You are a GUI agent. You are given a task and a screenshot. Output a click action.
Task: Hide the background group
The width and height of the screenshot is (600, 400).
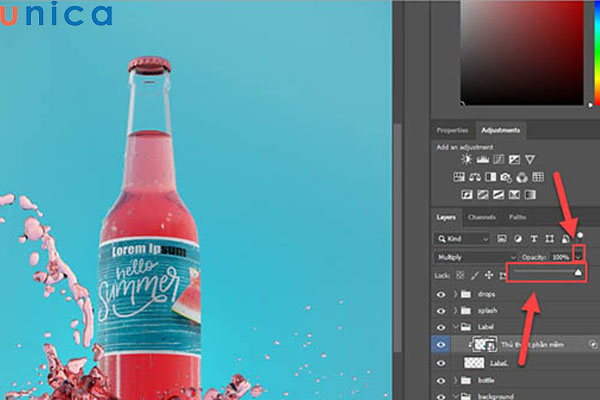pyautogui.click(x=441, y=396)
